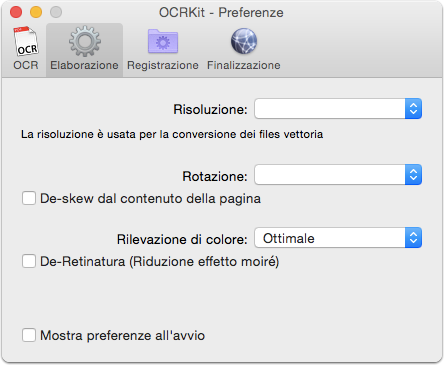Image resolution: width=444 pixels, height=365 pixels.
Task: Select the Elaborazione gear icon
Action: [x=85, y=41]
